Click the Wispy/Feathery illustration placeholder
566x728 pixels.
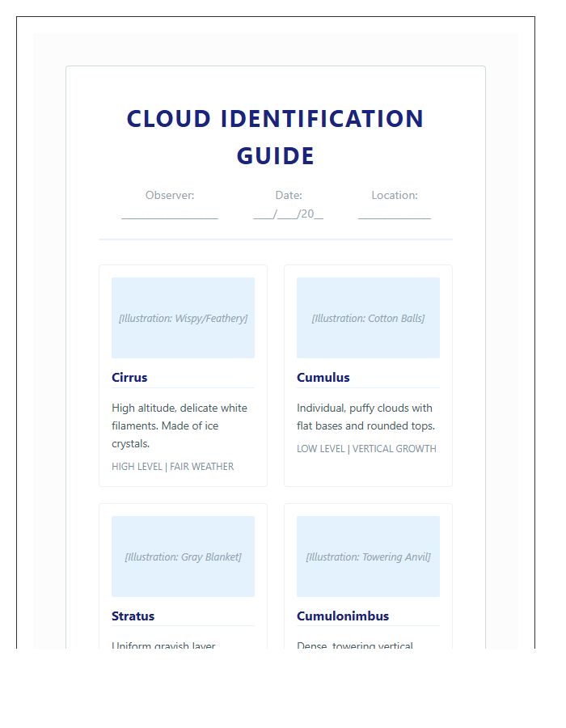(x=184, y=318)
